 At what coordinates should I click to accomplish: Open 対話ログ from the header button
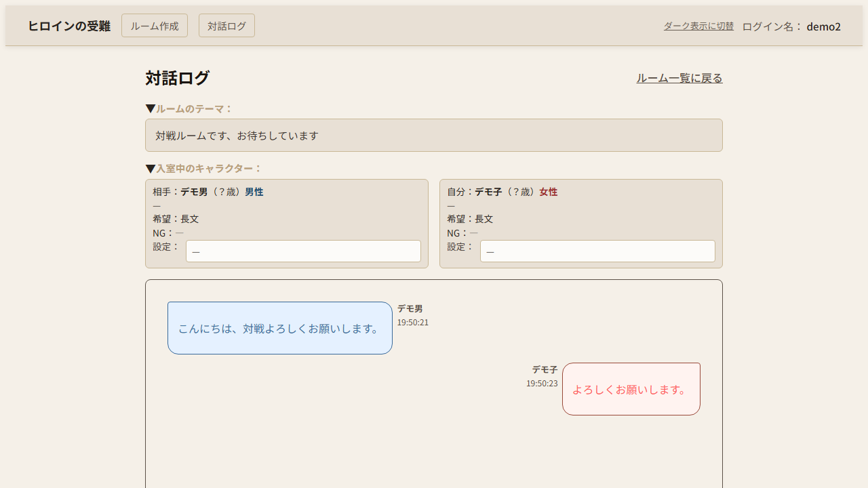click(226, 25)
